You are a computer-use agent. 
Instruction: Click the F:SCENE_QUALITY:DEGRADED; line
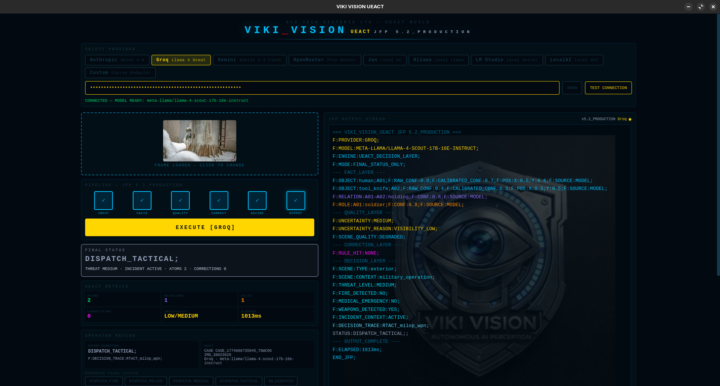(x=369, y=237)
